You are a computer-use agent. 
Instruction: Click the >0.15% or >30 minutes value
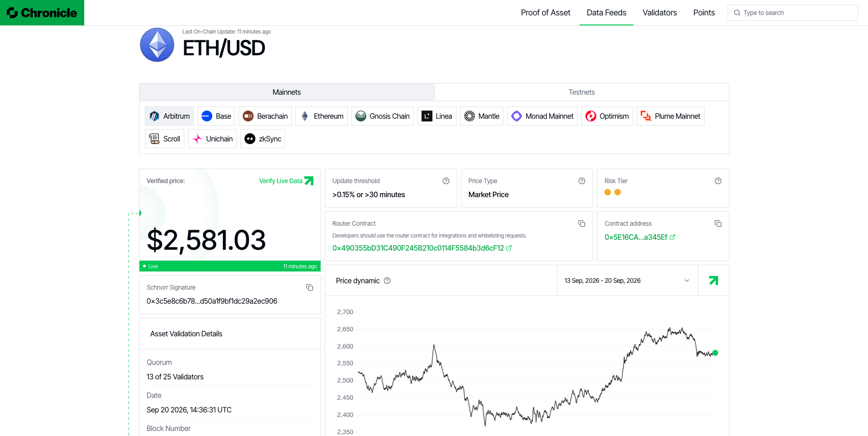[x=369, y=194]
